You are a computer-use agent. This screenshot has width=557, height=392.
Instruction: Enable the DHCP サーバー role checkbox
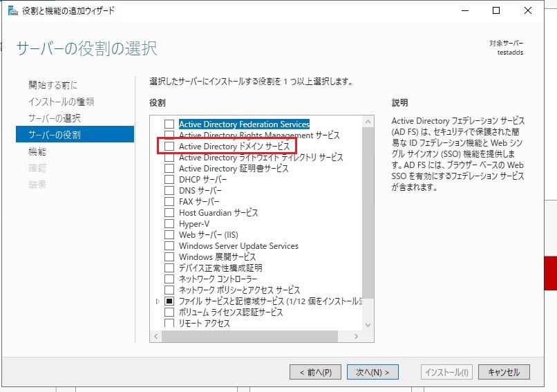point(169,180)
